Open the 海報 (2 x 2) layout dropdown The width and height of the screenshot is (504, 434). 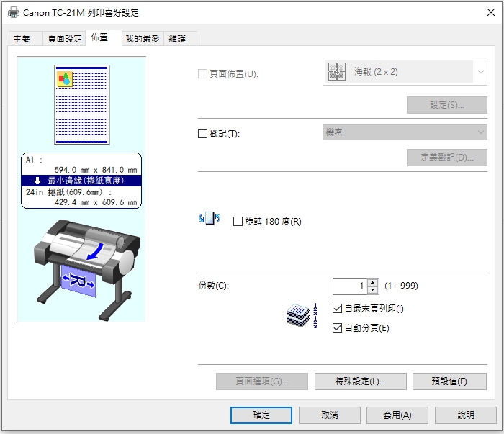click(x=405, y=72)
